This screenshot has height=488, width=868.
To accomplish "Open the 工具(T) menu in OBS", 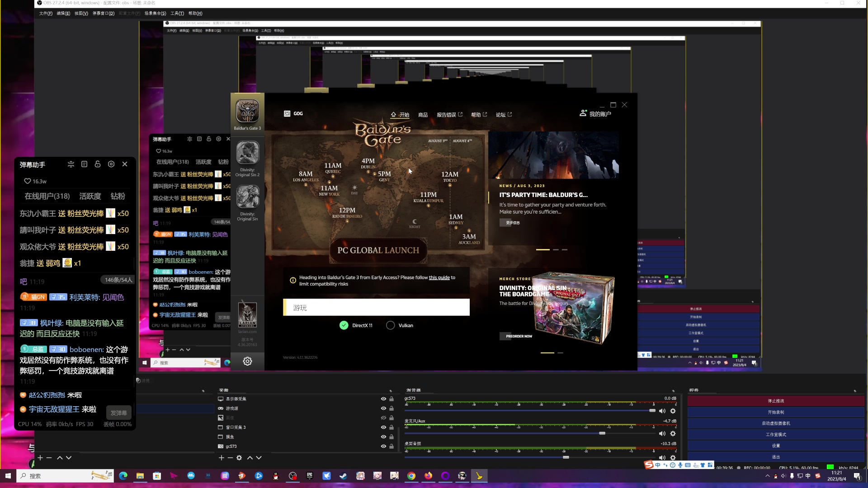I will click(x=177, y=14).
